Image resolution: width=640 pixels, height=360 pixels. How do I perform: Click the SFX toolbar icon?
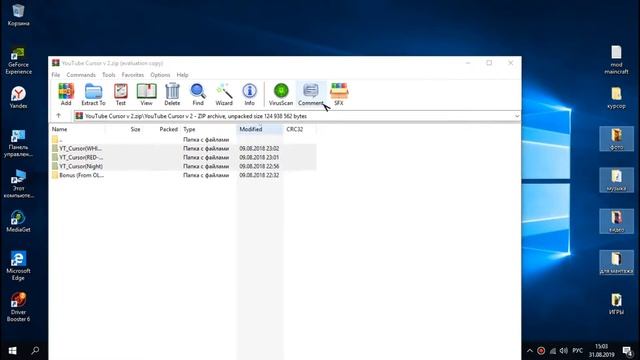(x=339, y=94)
